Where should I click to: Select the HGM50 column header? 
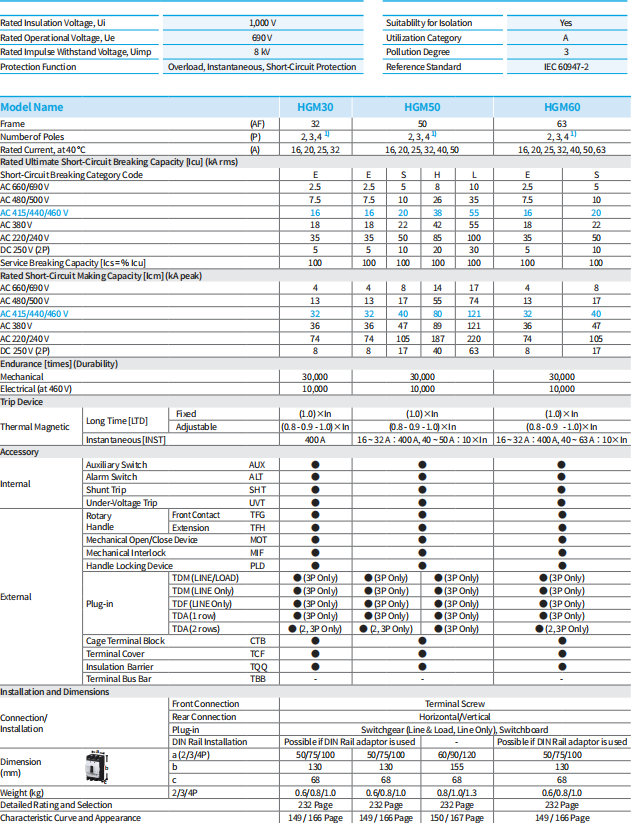pos(423,106)
